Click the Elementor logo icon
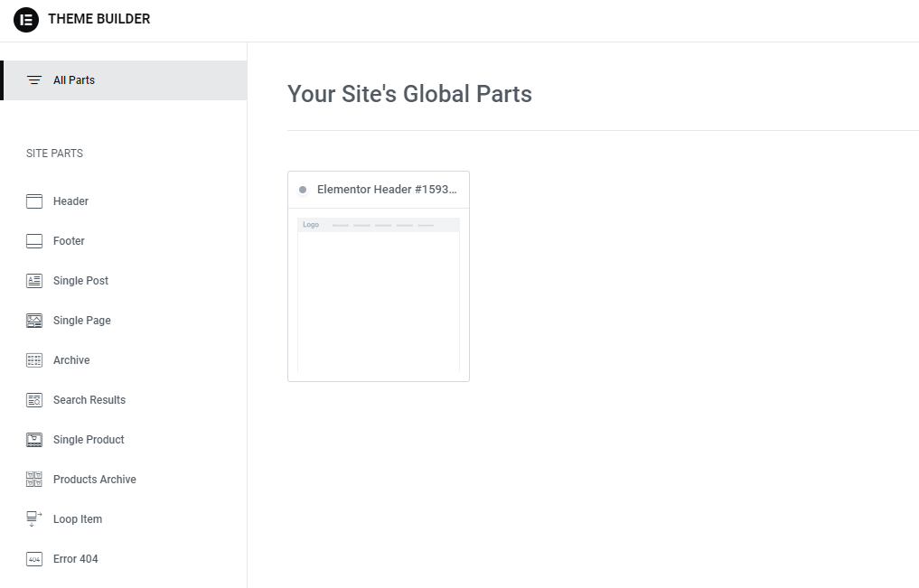Viewport: 919px width, 588px height. coord(26,19)
